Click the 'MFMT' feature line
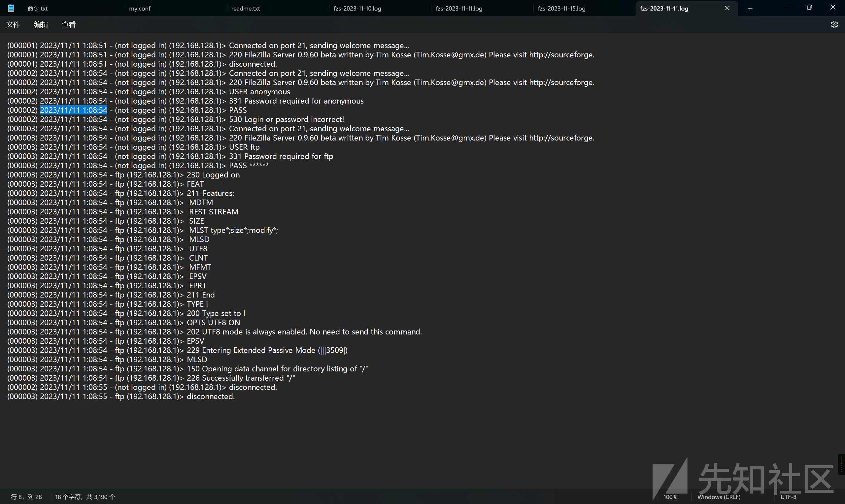Screen dimensions: 845x504 point(109,267)
